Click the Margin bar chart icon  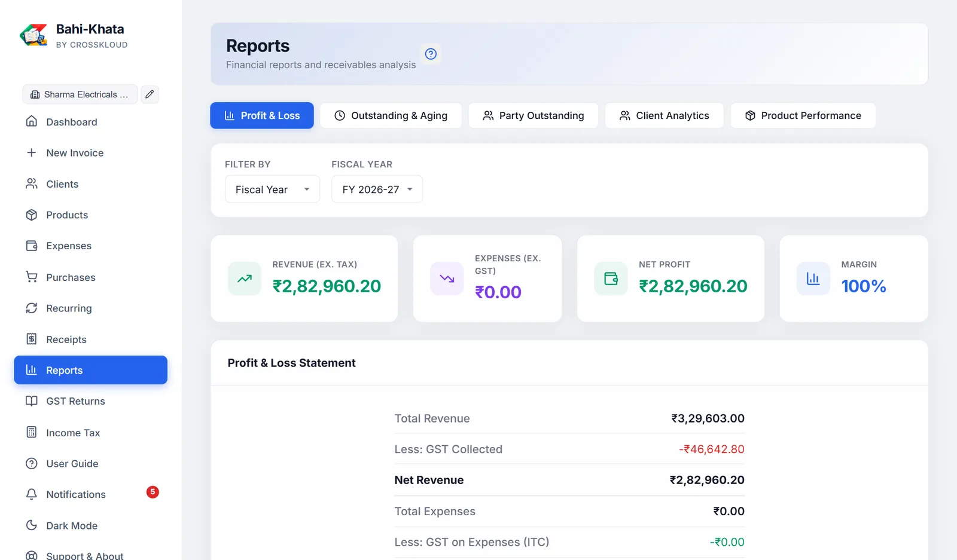click(x=813, y=279)
